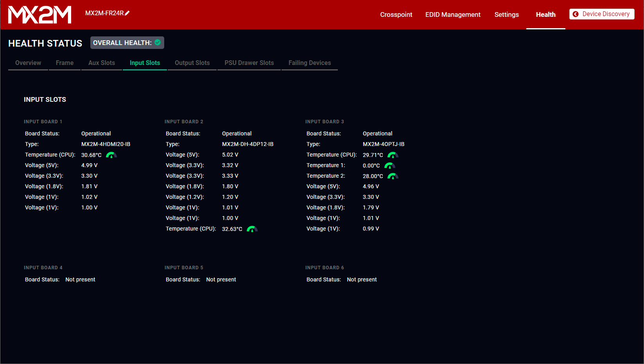The height and width of the screenshot is (364, 644).
Task: Click Input Board 1 CPU temperature gauge
Action: coord(111,155)
